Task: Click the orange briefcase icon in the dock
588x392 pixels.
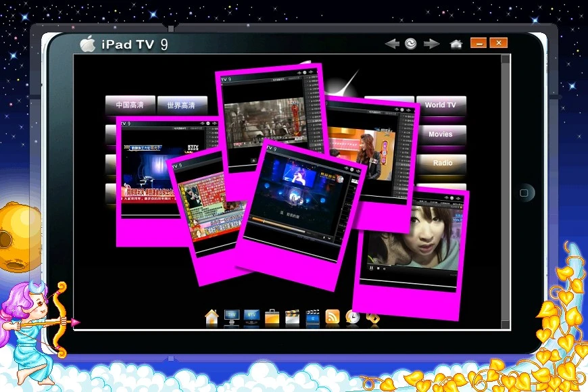Action: point(272,318)
